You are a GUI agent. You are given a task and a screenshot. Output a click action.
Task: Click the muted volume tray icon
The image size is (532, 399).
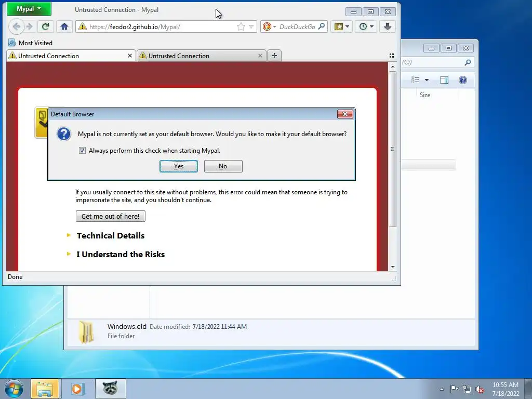click(480, 389)
